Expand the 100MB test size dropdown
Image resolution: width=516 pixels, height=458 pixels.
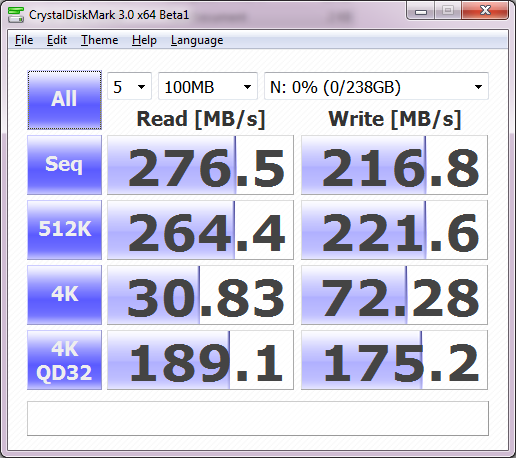click(x=208, y=86)
